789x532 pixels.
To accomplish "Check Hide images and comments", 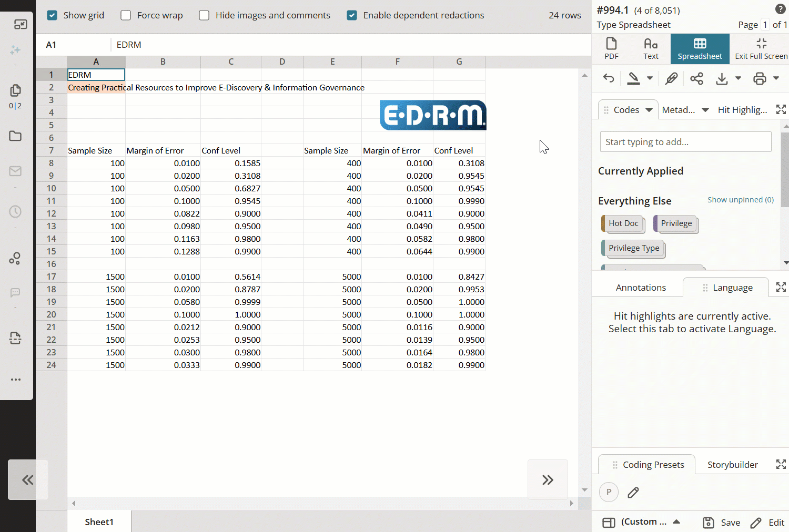I will pos(204,15).
